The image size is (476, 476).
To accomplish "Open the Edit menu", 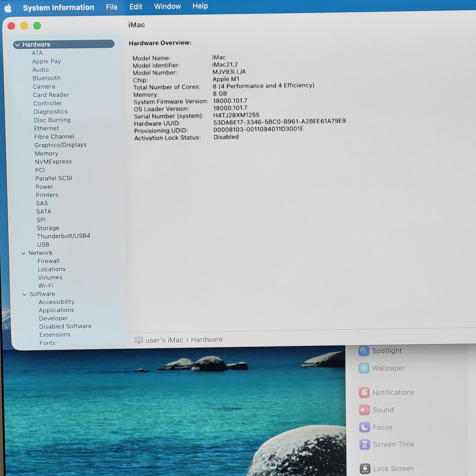I will point(136,7).
